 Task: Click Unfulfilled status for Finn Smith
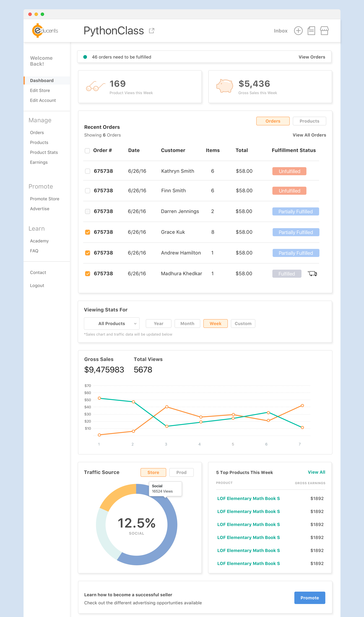(289, 191)
